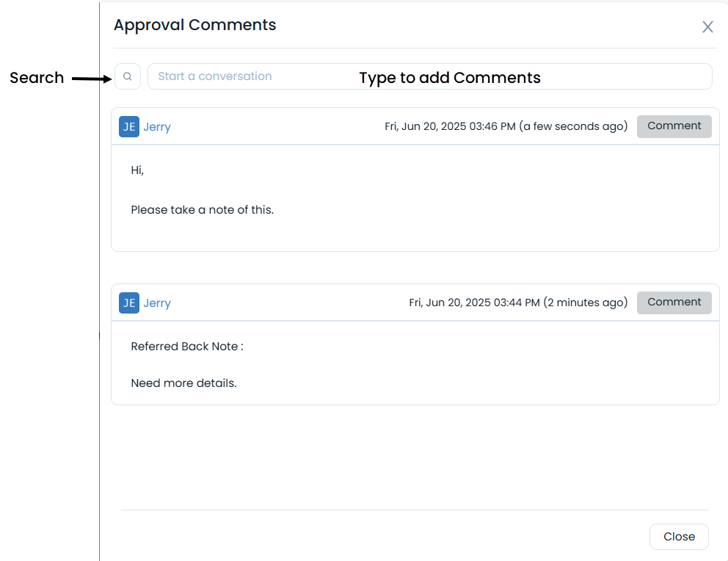728x561 pixels.
Task: Open the avatar badge for the 3:46 PM comment
Action: (128, 126)
